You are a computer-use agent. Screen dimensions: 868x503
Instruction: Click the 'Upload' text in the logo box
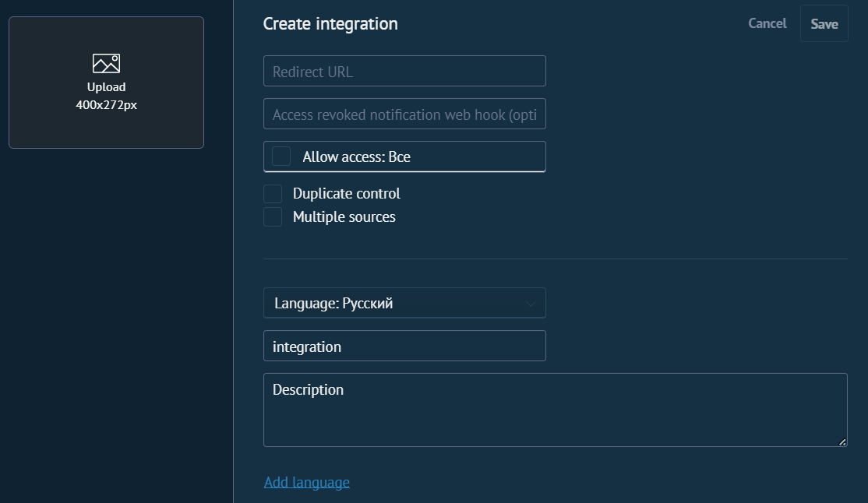click(x=106, y=87)
